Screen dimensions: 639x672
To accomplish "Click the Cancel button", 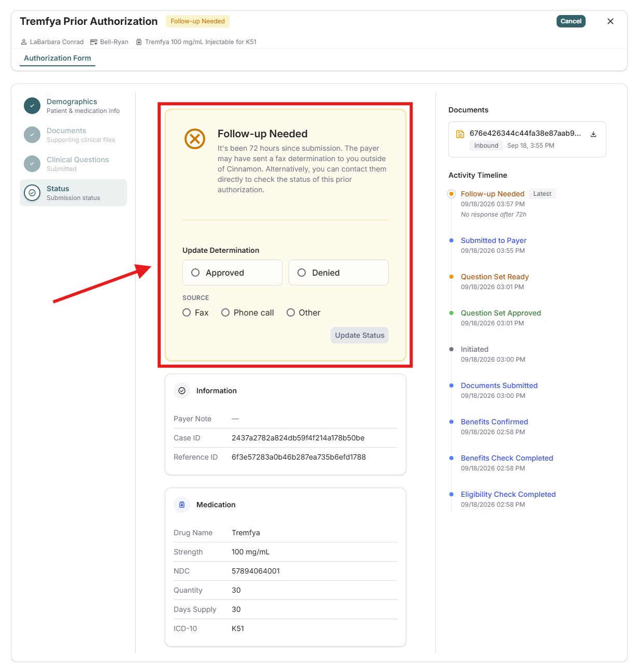I will point(571,21).
